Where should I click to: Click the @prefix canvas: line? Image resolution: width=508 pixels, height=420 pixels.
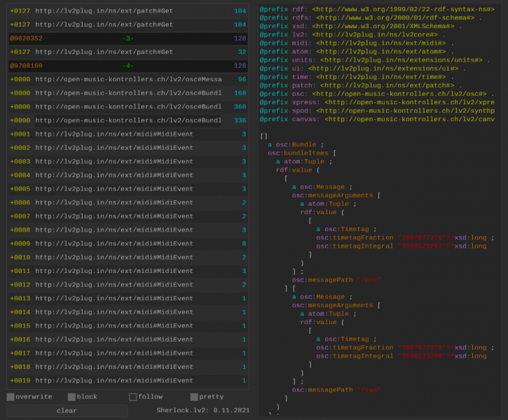click(x=377, y=119)
